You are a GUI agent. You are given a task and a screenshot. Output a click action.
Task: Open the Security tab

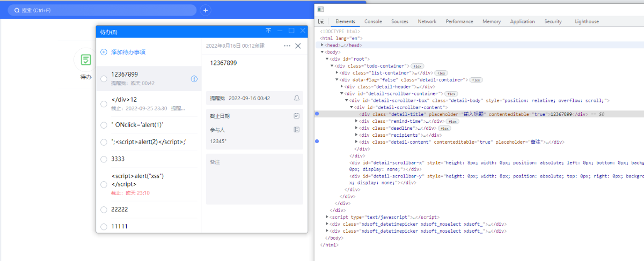[553, 21]
